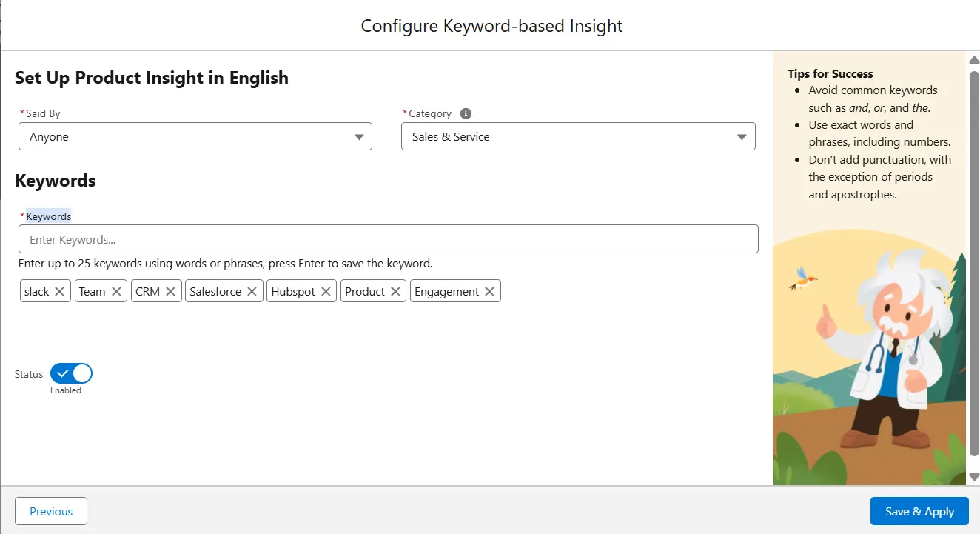Image resolution: width=980 pixels, height=534 pixels.
Task: Delete the Hubspot keyword pill
Action: pos(326,292)
